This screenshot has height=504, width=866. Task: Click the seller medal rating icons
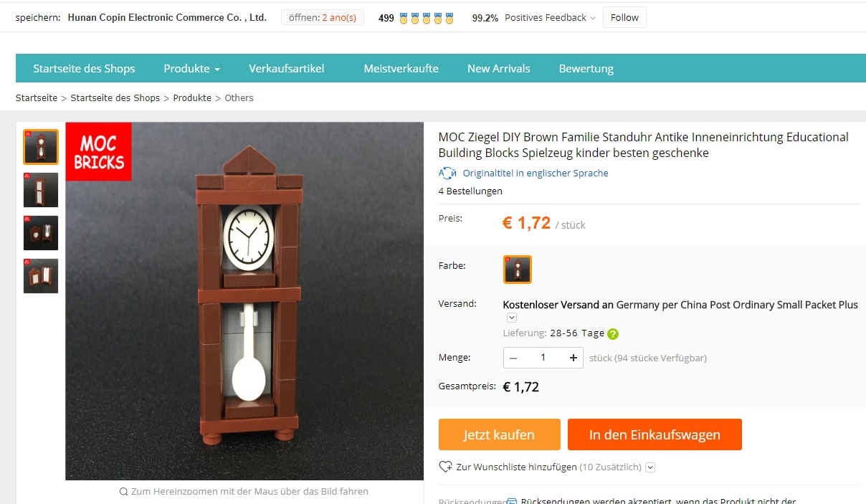(427, 18)
